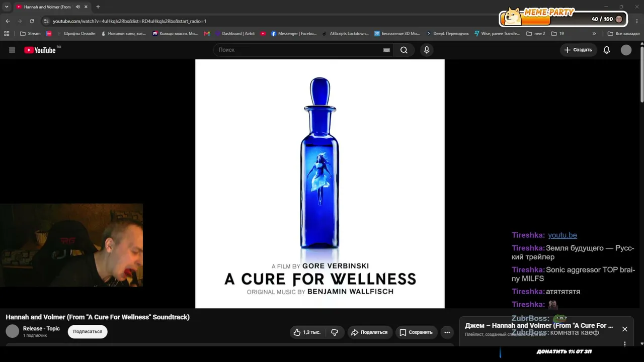Viewport: 644px width, 362px height.
Task: Open the Release - Topic channel name
Action: (x=41, y=329)
